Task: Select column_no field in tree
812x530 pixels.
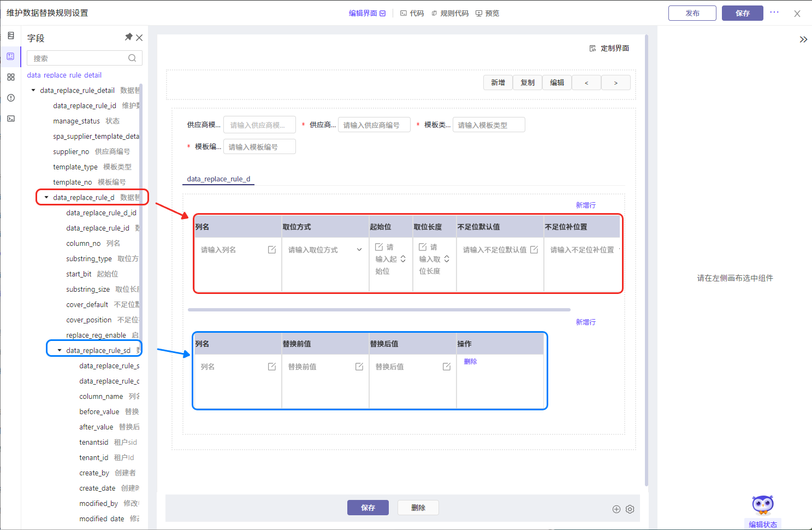Action: 93,243
